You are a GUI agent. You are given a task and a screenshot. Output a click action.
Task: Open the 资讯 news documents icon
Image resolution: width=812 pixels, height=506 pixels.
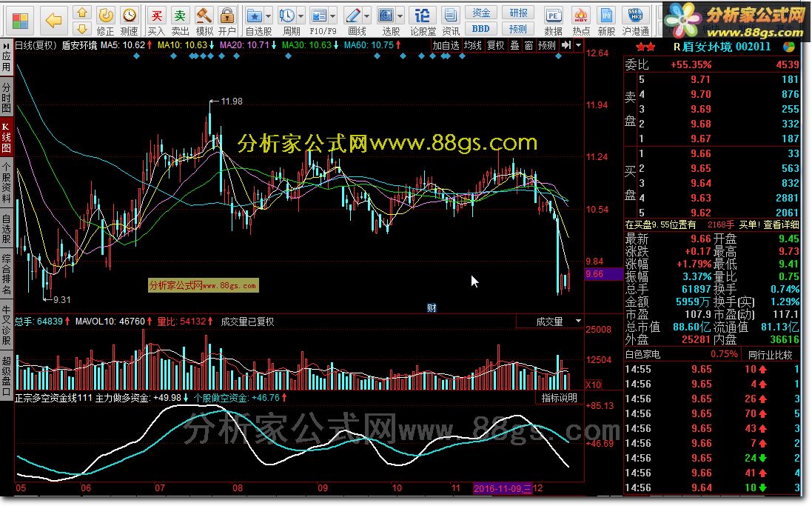coord(451,16)
